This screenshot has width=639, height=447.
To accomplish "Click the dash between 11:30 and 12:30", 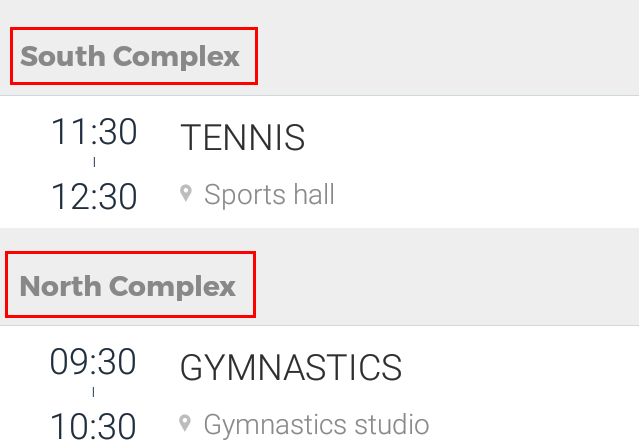I will [94, 162].
